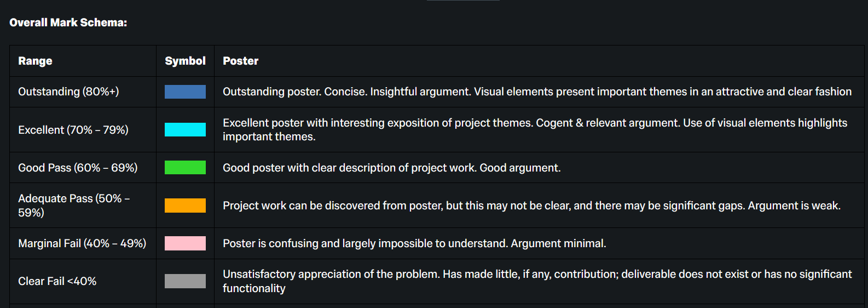868x308 pixels.
Task: Click the "Marginal Fail (40% – 49%)" cell
Action: (82, 243)
